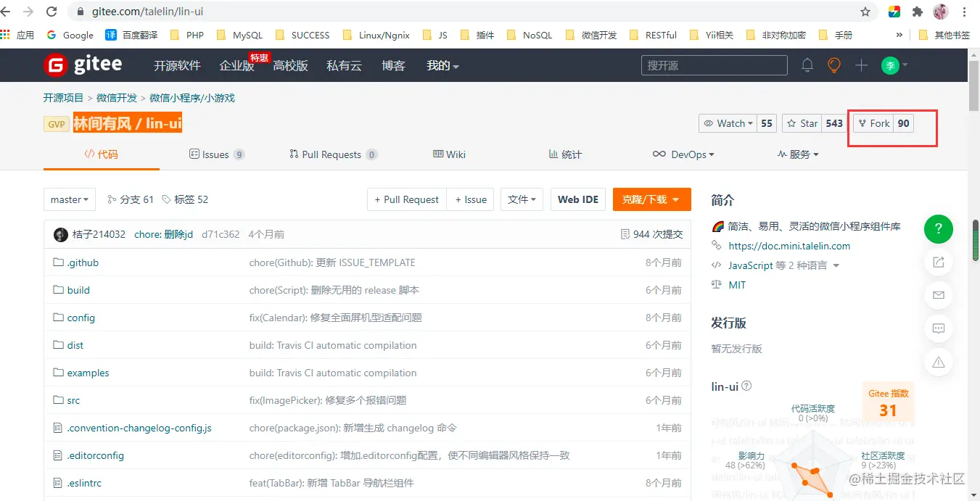Open 私有云 in the top nav
Viewport: 980px width, 501px height.
click(344, 65)
